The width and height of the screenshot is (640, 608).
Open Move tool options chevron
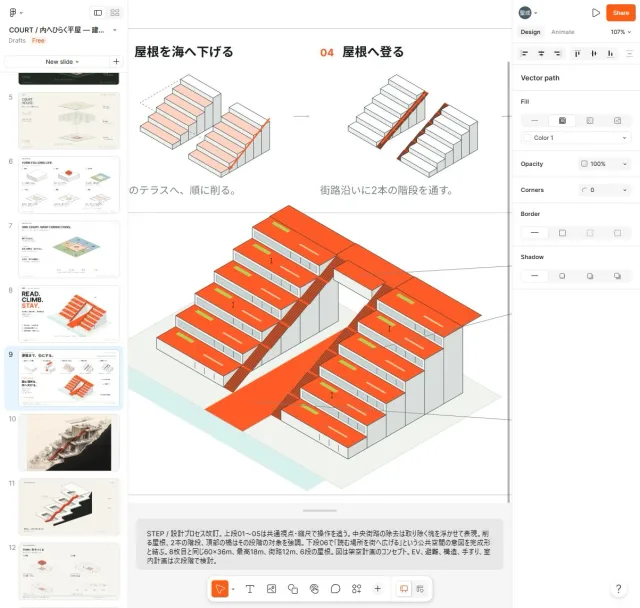233,589
